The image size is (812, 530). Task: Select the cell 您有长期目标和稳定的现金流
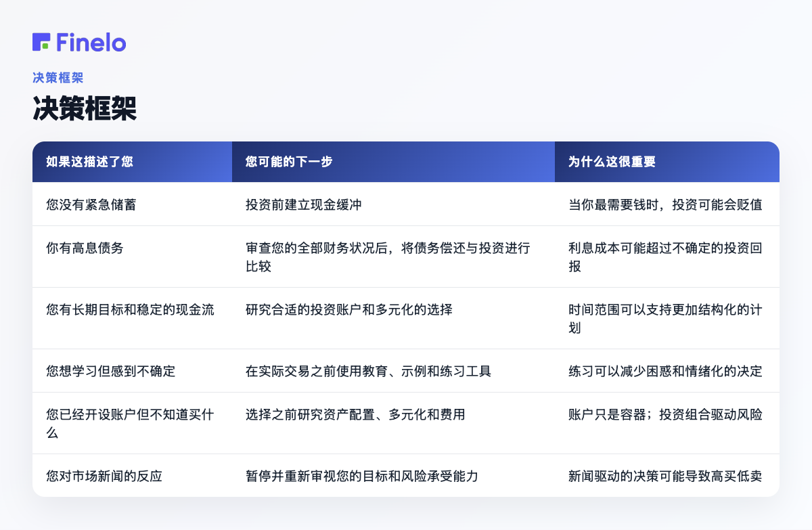[x=133, y=319]
